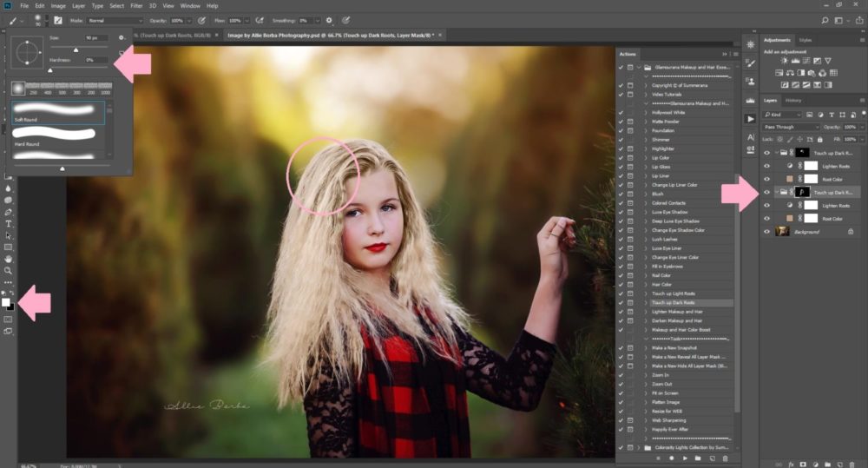Image resolution: width=868 pixels, height=468 pixels.
Task: Open the Actions panel play icon in dock
Action: [751, 119]
